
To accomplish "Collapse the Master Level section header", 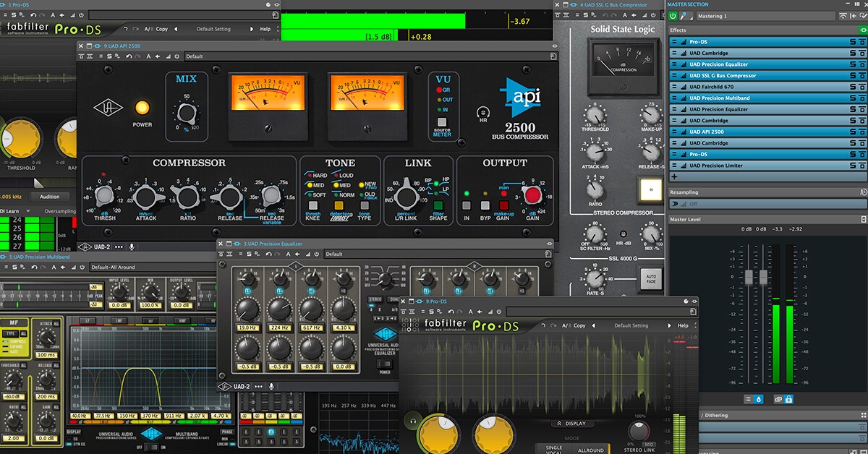I will 767,219.
